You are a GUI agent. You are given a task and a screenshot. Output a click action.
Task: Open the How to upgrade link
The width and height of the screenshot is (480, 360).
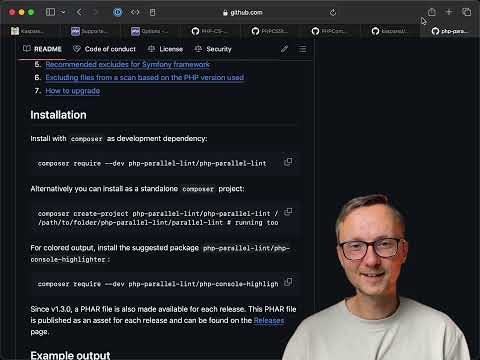[x=73, y=91]
